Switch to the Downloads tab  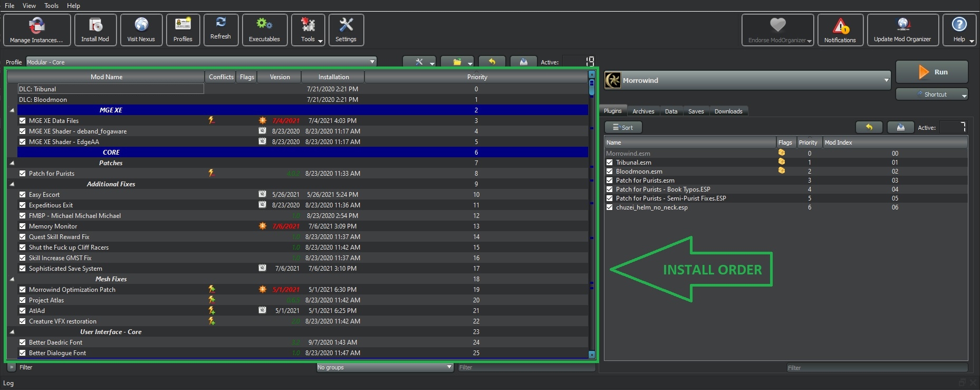pos(728,111)
